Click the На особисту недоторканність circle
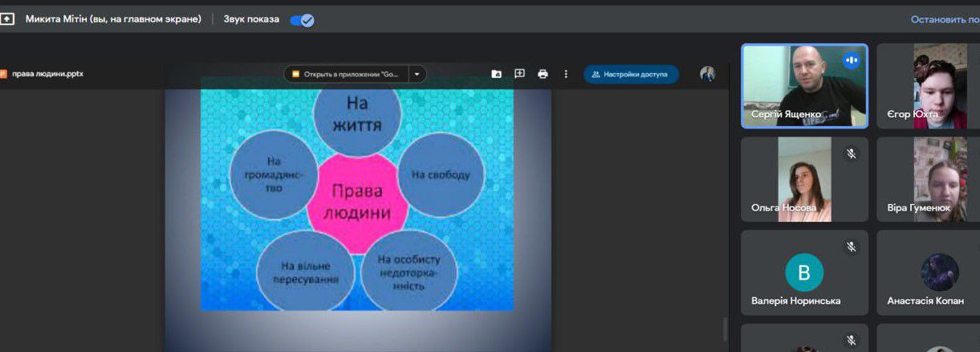The width and height of the screenshot is (980, 352). click(409, 272)
